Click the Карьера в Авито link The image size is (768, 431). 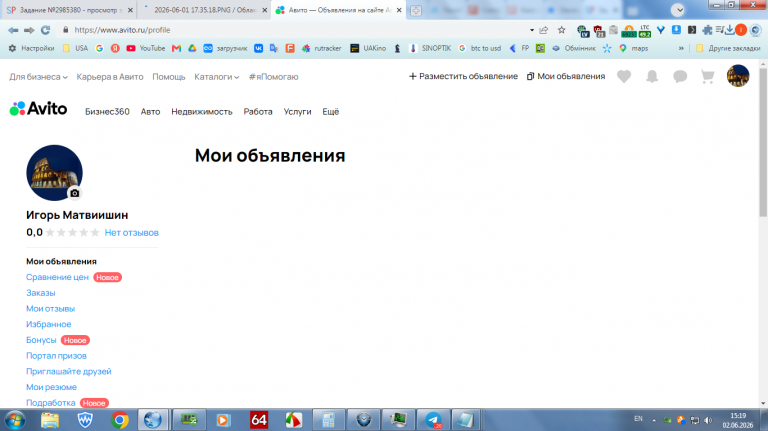[x=110, y=77]
